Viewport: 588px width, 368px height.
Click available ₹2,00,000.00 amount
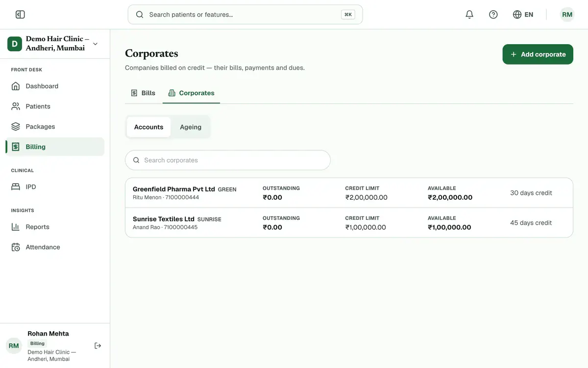coord(450,197)
